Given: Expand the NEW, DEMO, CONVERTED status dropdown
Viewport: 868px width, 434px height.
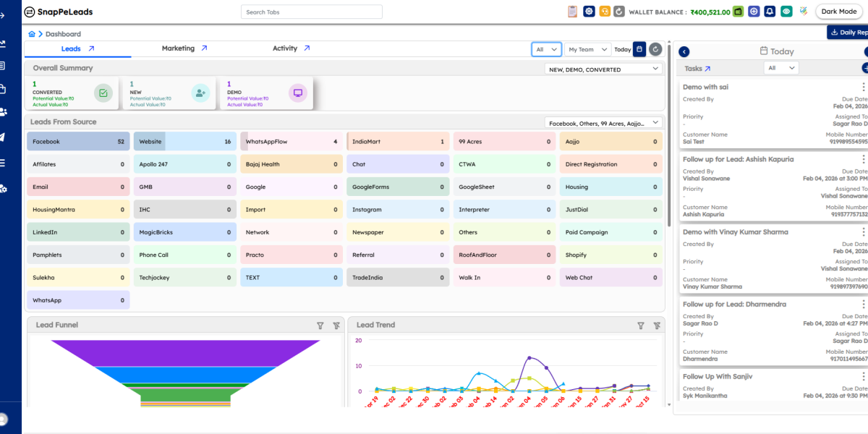Looking at the screenshot, I should point(603,69).
